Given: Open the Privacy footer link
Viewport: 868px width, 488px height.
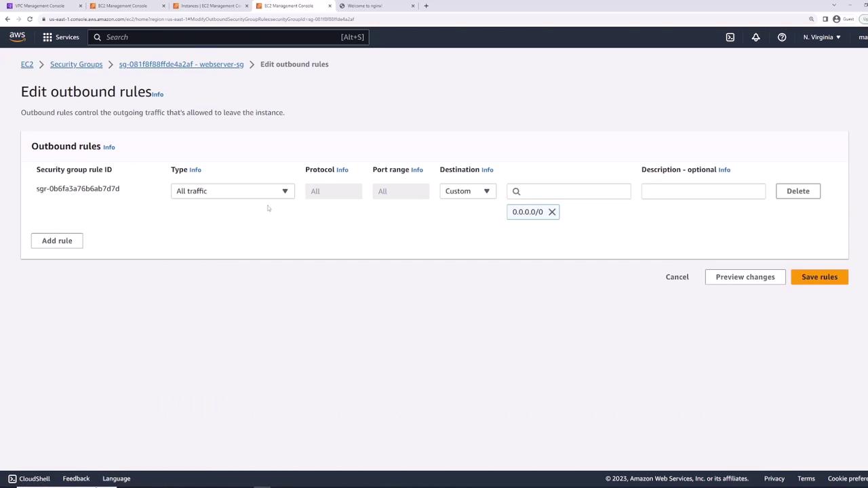Looking at the screenshot, I should (774, 479).
